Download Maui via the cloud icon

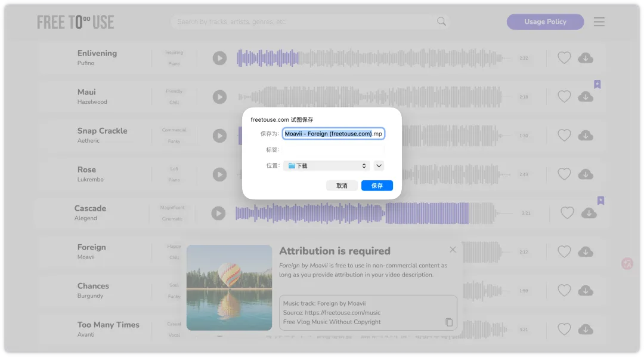click(586, 97)
